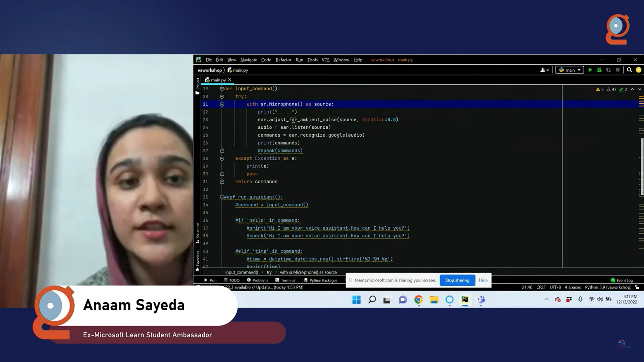Click the yellow IDE update notification icon

click(x=639, y=70)
